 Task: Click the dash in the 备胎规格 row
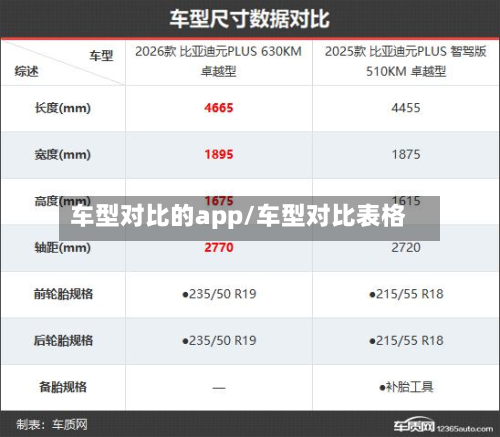click(219, 388)
